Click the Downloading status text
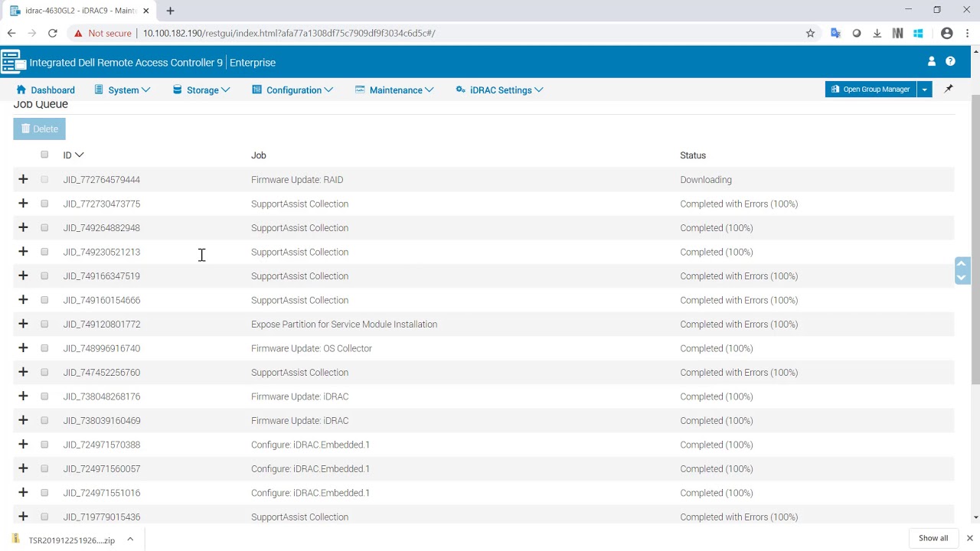 pos(706,180)
